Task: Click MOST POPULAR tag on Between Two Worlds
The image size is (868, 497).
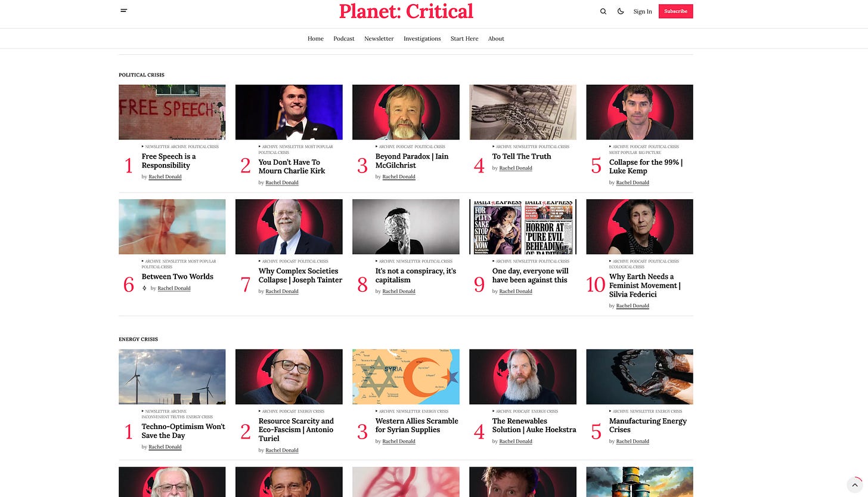Action: [x=202, y=261]
